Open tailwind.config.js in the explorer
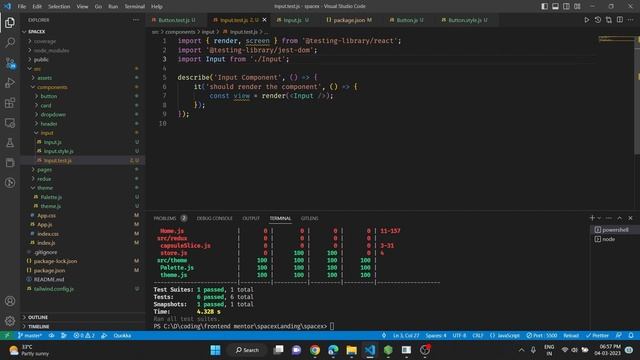Image resolution: width=640 pixels, height=360 pixels. pyautogui.click(x=83, y=289)
